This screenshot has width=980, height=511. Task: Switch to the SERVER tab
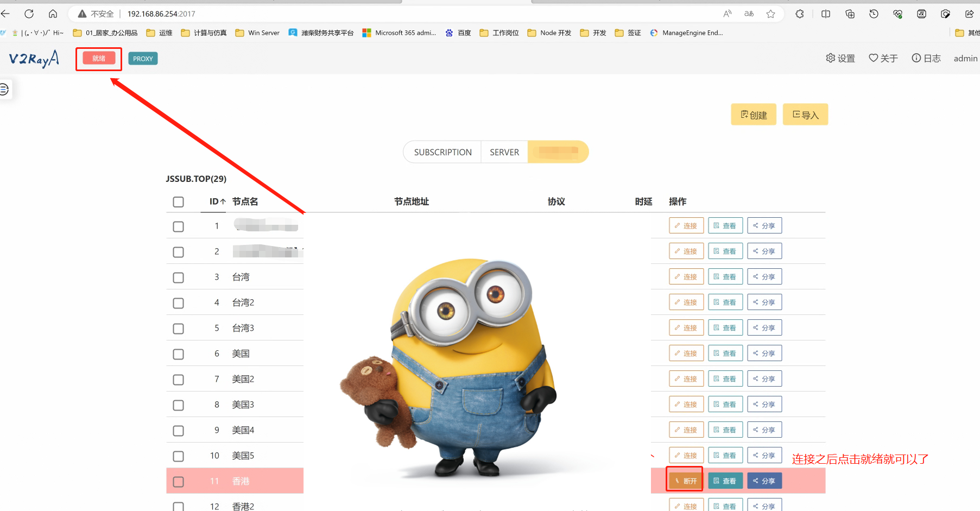pos(504,152)
